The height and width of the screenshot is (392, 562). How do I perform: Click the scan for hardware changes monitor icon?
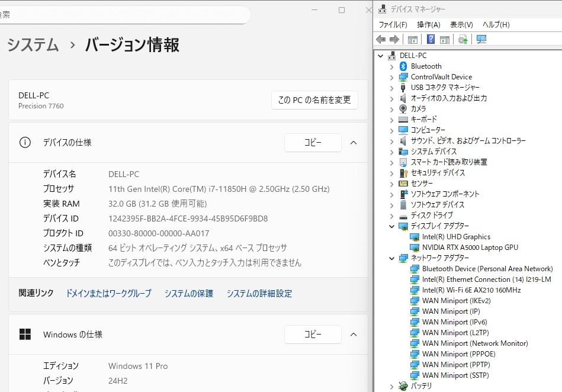(x=481, y=39)
